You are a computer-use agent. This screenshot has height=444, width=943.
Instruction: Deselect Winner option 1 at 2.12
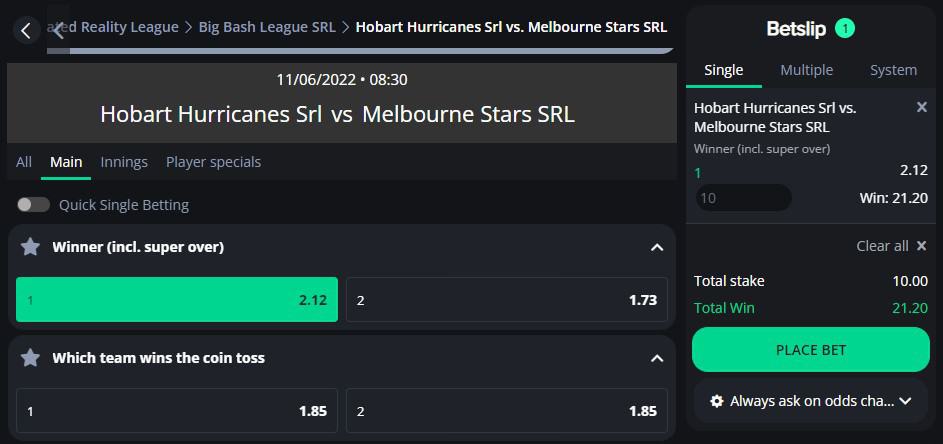click(x=177, y=300)
